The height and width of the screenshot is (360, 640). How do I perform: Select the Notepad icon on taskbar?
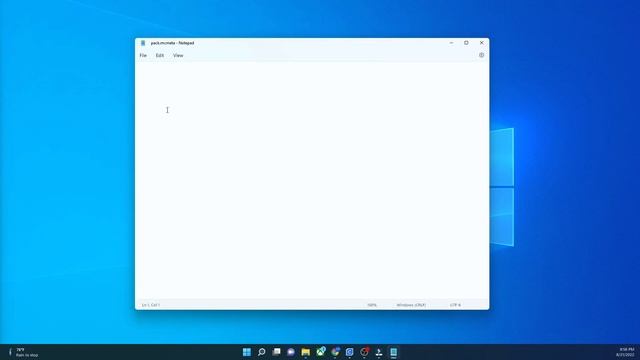pyautogui.click(x=393, y=352)
